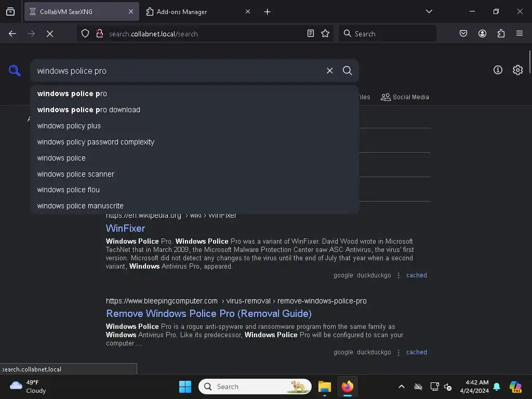Screen dimensions: 532x399
Task: Select Social Media search category
Action: pos(405,97)
